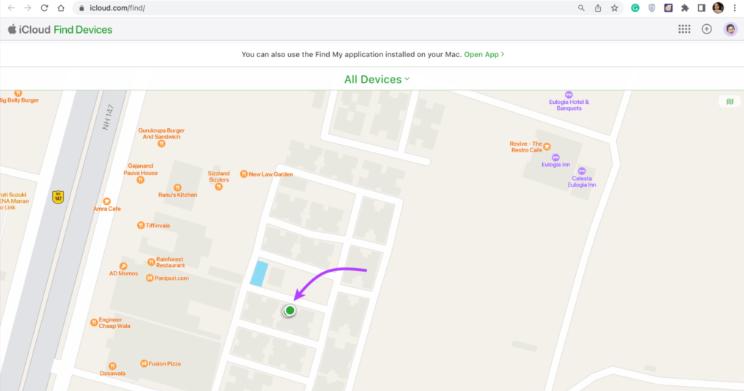Open the browser home page
This screenshot has width=744, height=391.
(61, 8)
